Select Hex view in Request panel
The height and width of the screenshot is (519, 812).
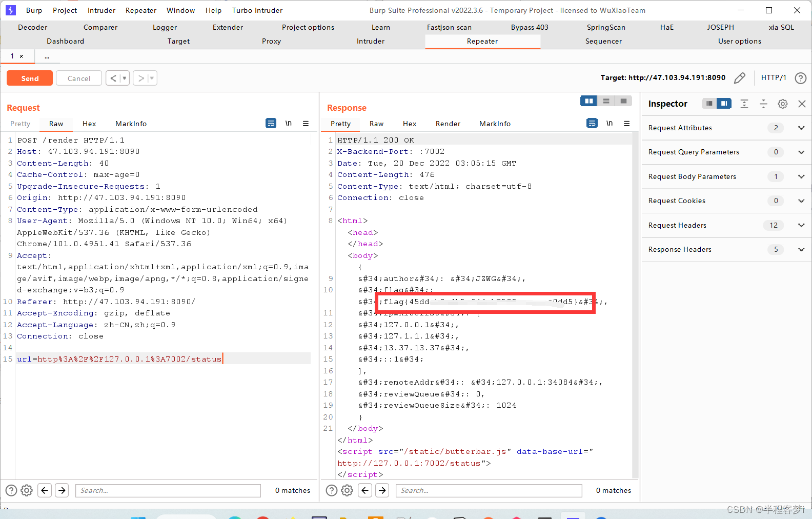(89, 124)
